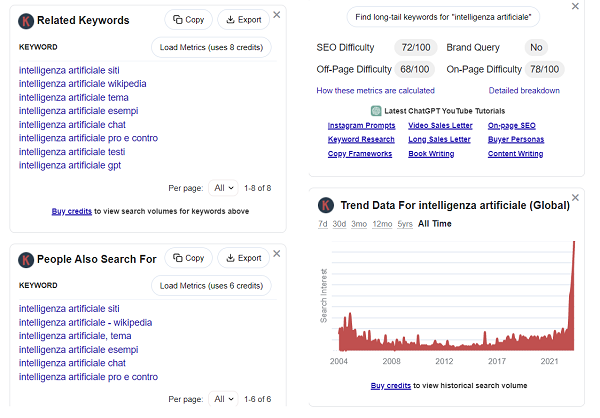The image size is (600, 418).
Task: Click the ChatGPT YouTube Tutorials icon
Action: pos(375,110)
